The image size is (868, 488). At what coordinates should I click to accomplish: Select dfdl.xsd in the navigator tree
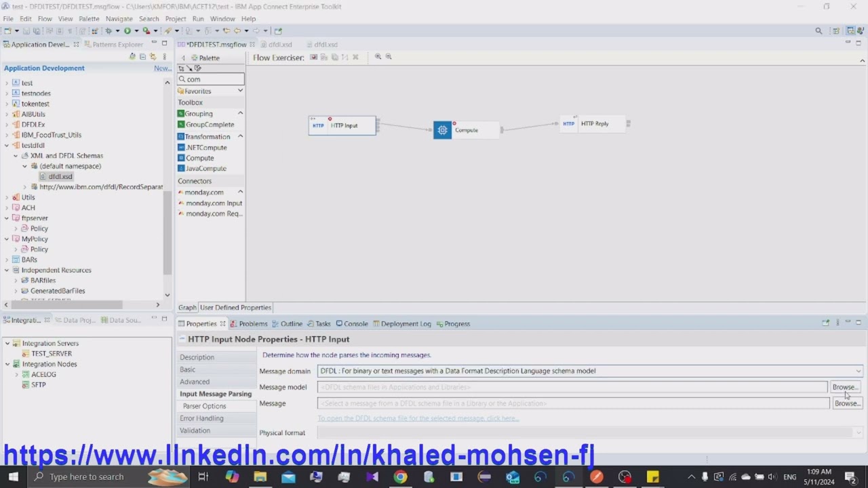(x=60, y=176)
